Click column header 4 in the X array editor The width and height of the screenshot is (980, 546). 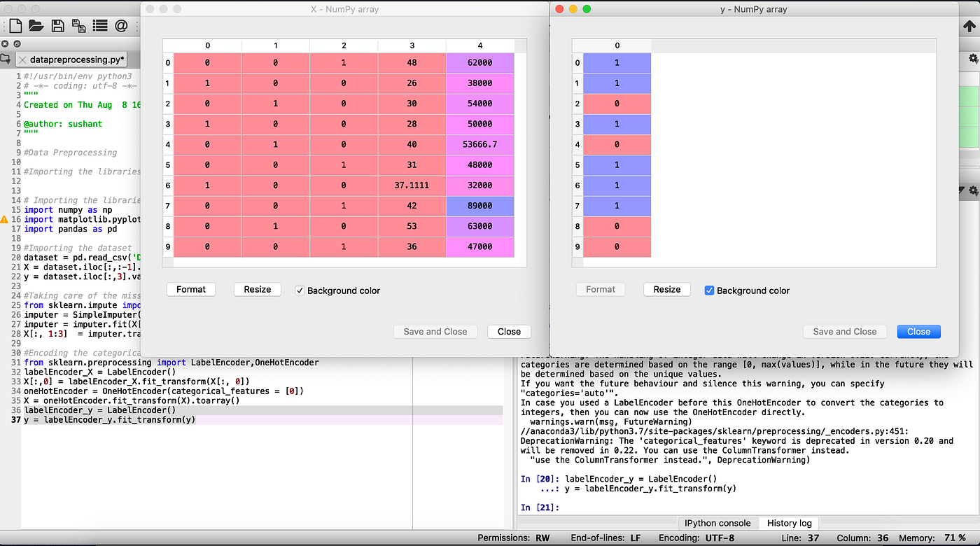click(x=479, y=45)
